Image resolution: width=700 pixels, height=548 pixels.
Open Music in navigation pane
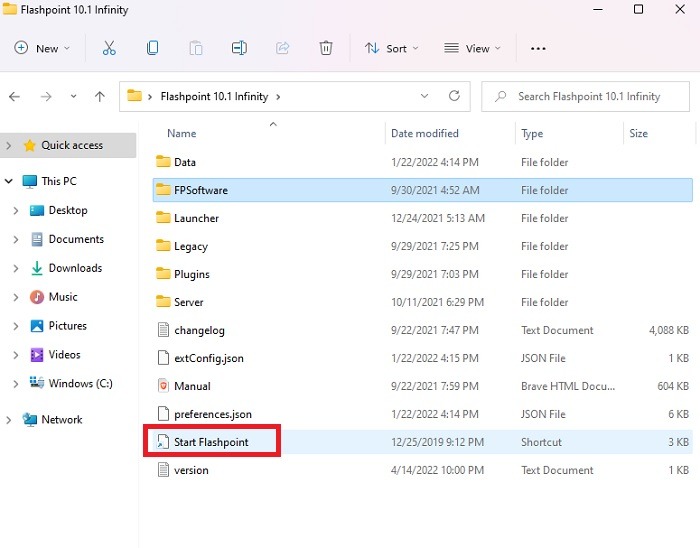[62, 297]
